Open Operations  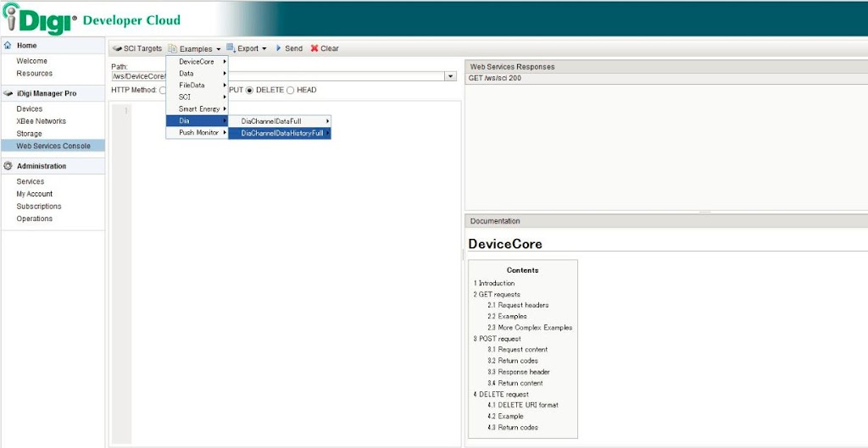pos(34,218)
